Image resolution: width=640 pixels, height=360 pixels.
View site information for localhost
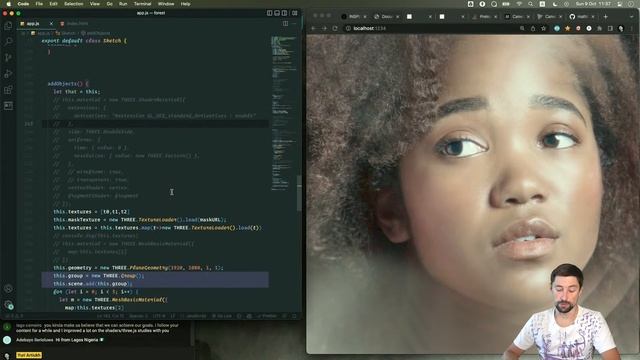pos(348,28)
